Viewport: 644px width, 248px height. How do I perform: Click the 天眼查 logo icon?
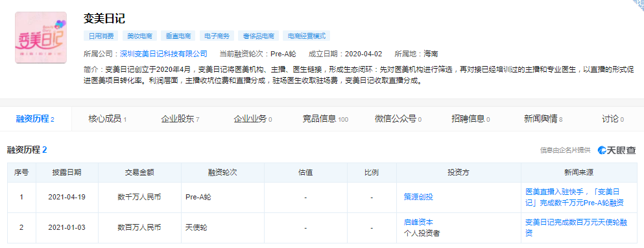coord(617,150)
